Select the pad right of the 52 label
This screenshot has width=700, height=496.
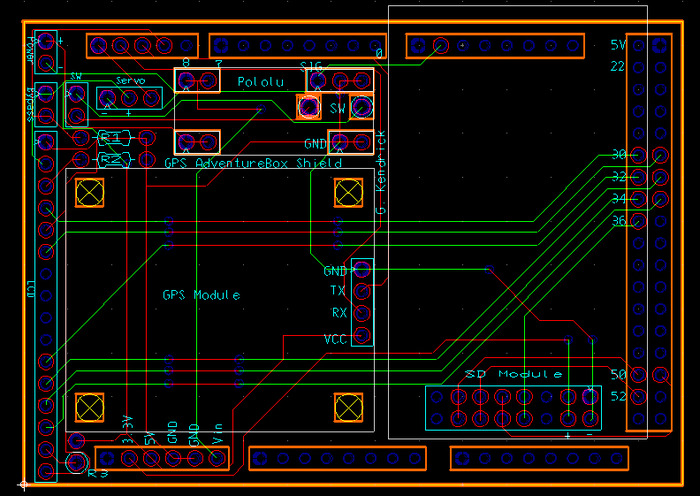tap(639, 396)
